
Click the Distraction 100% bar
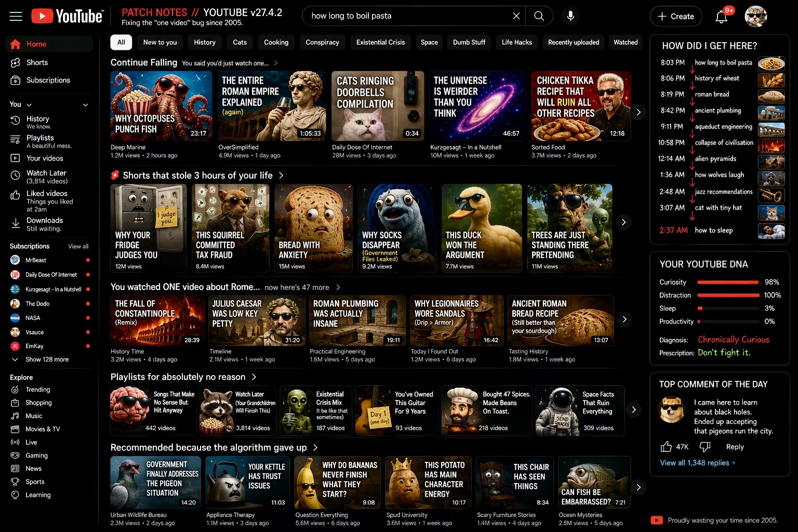point(728,295)
